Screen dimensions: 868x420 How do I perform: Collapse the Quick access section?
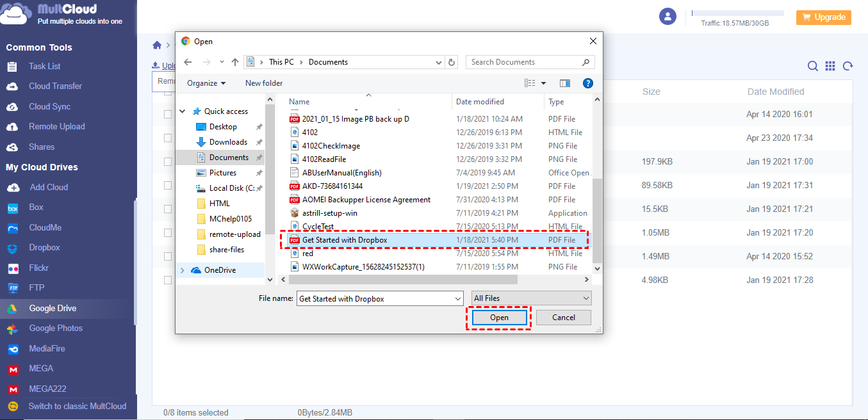tap(182, 111)
